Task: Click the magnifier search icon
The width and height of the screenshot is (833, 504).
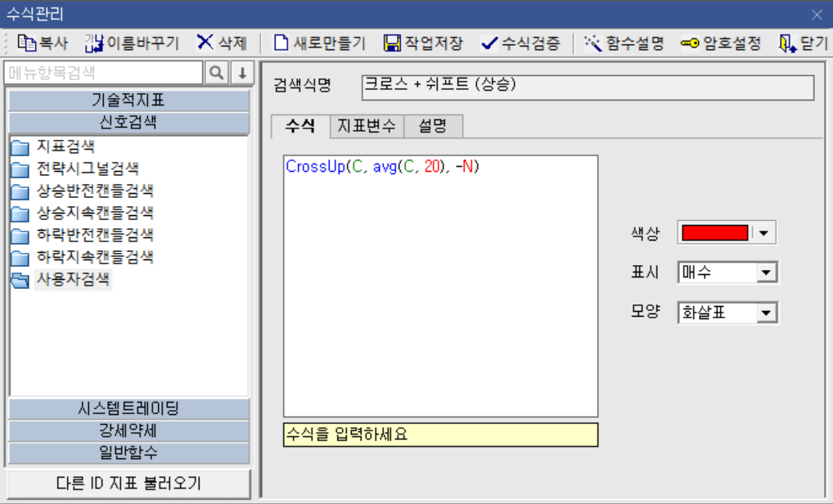Action: click(215, 73)
